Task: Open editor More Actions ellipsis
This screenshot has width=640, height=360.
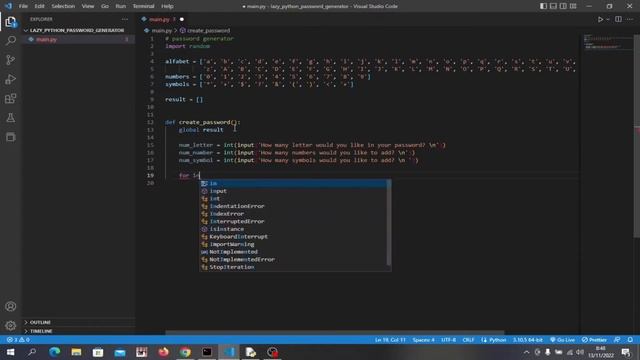Action: click(x=630, y=19)
